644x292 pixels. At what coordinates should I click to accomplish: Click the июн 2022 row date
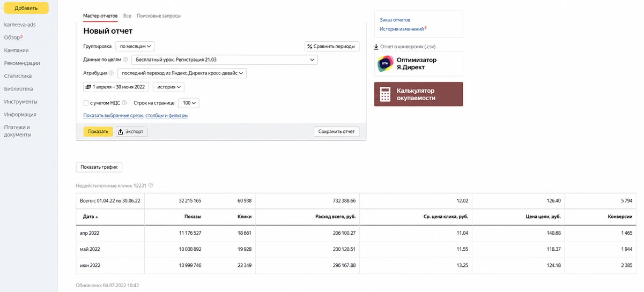tap(90, 266)
